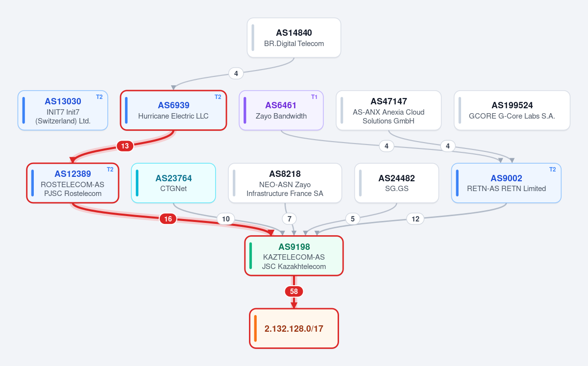Click the red 58 edge label
The height and width of the screenshot is (366, 588).
point(294,292)
